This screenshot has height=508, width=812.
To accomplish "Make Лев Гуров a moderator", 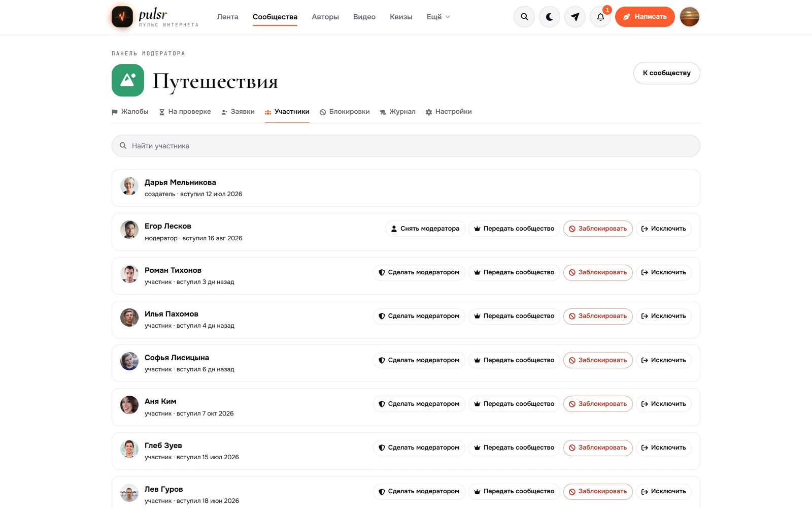I will [x=419, y=491].
